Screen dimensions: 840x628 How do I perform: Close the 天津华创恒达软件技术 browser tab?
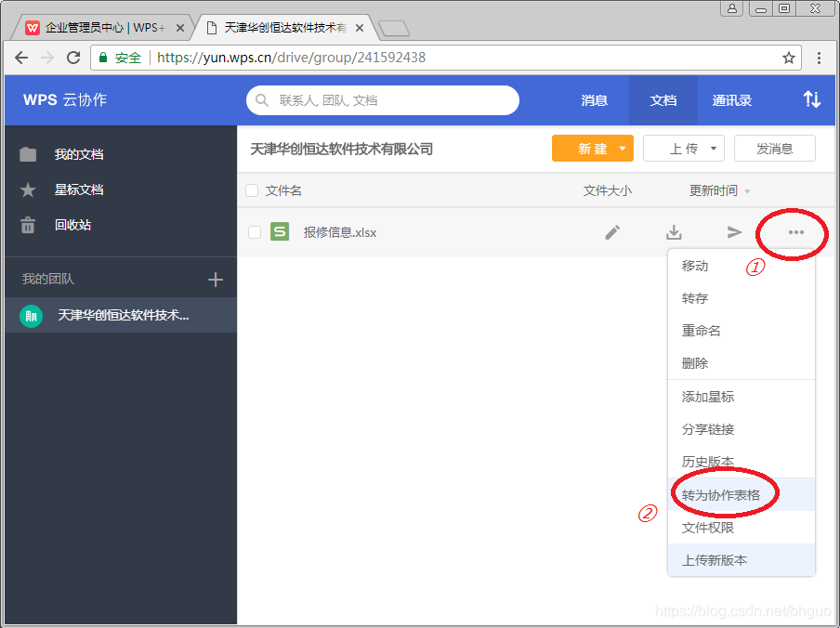[x=360, y=28]
